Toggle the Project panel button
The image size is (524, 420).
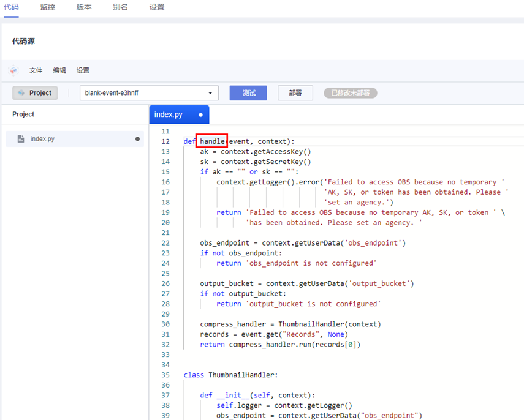(x=35, y=93)
